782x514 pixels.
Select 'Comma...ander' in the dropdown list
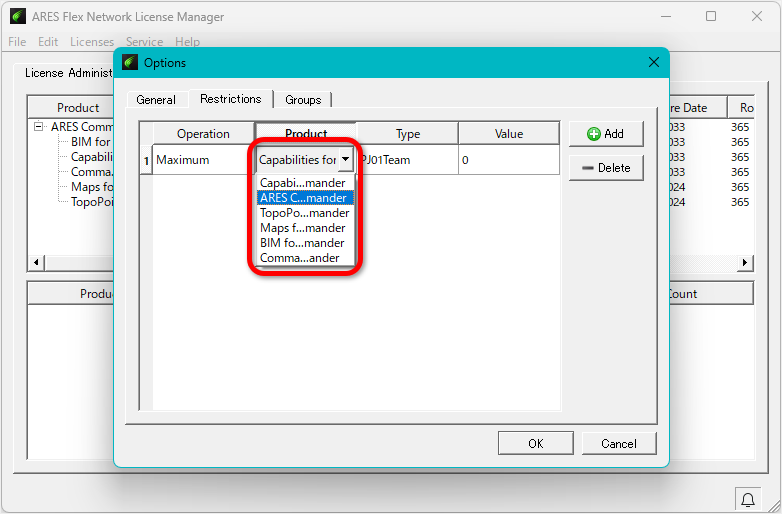click(305, 258)
